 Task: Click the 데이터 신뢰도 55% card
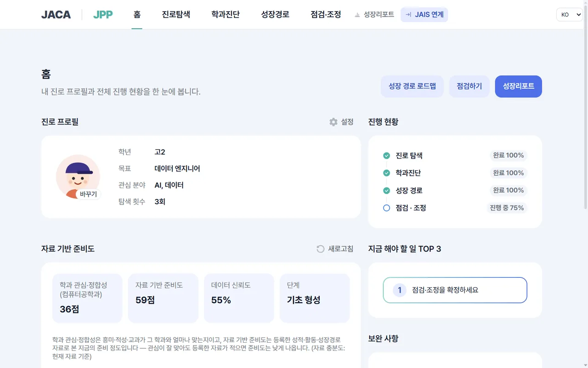239,299
